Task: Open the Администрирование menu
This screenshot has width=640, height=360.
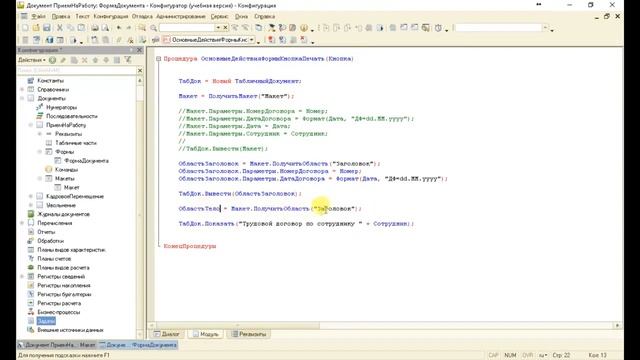Action: coord(181,16)
